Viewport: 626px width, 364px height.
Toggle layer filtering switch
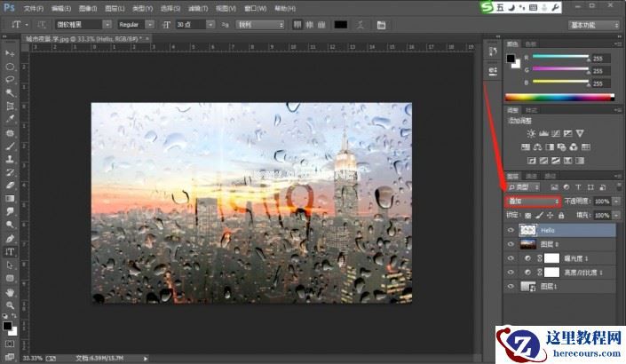(x=617, y=186)
